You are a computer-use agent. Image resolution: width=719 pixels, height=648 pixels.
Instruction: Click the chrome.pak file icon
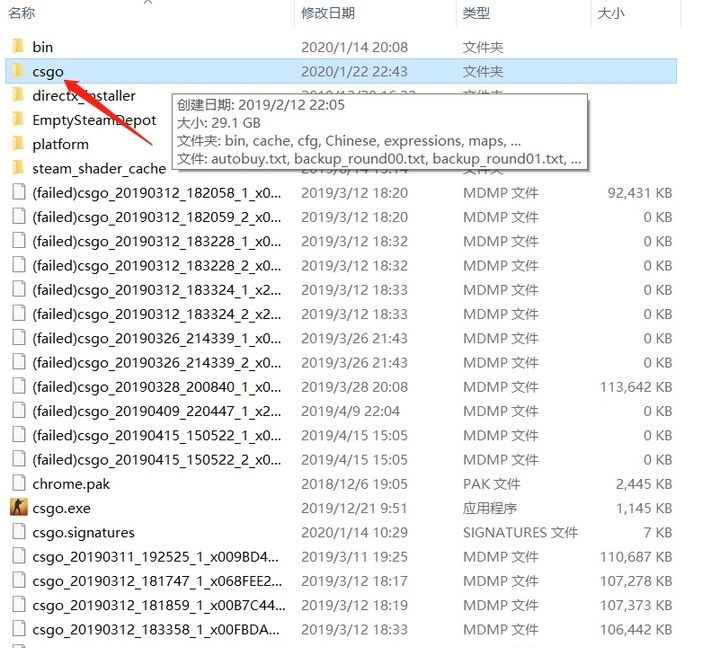(x=19, y=483)
